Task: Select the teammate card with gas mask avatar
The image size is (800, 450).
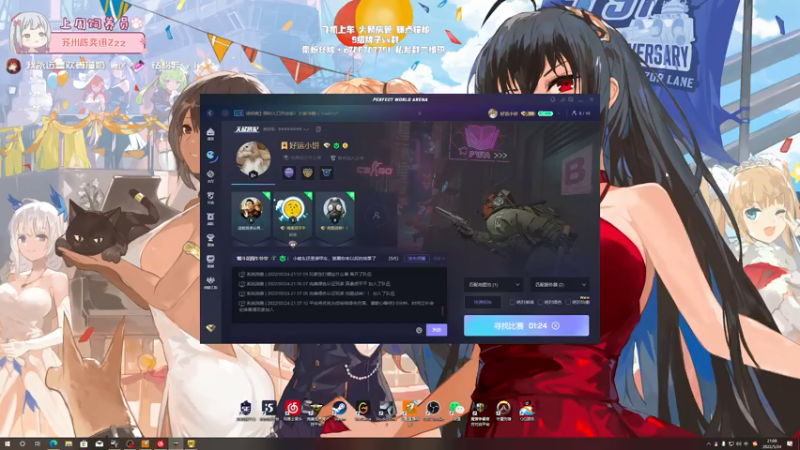Action: tap(335, 217)
